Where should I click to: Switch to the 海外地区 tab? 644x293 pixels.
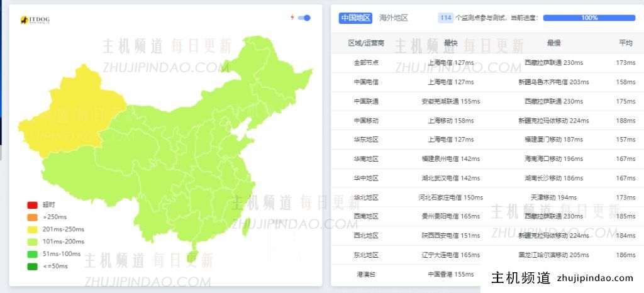coord(394,18)
